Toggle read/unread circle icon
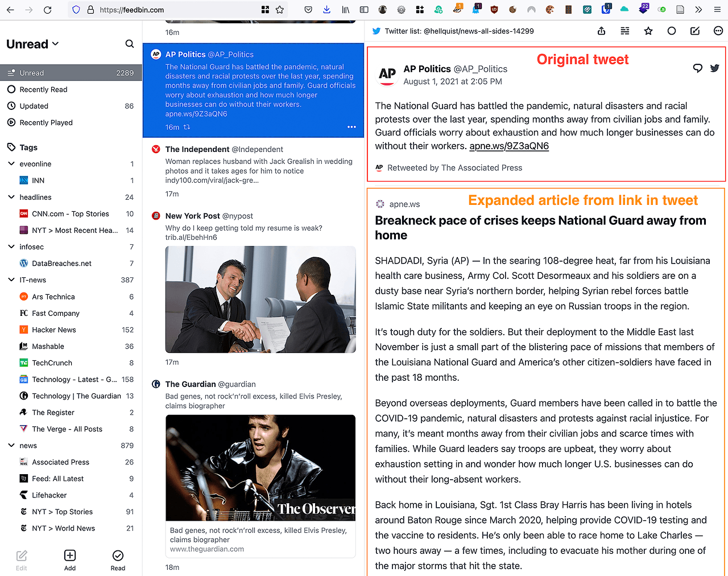 (672, 31)
